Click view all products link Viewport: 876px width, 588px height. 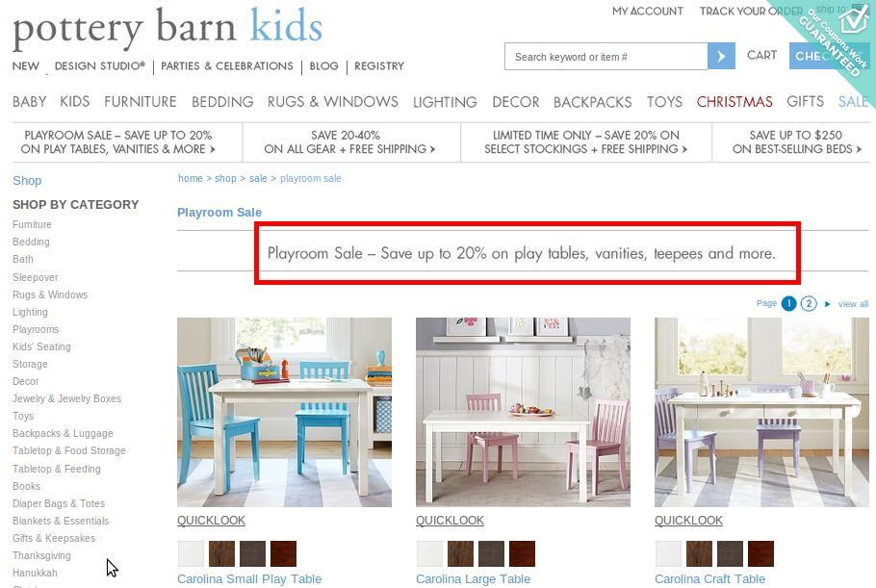pyautogui.click(x=853, y=304)
